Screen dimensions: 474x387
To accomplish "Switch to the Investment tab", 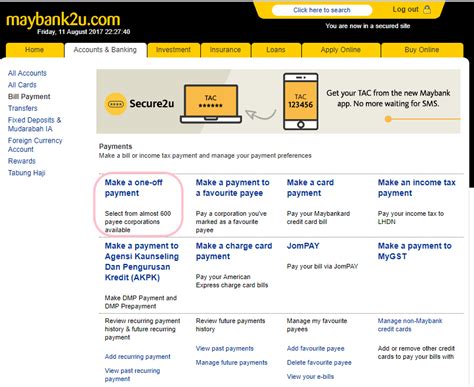I will (173, 50).
